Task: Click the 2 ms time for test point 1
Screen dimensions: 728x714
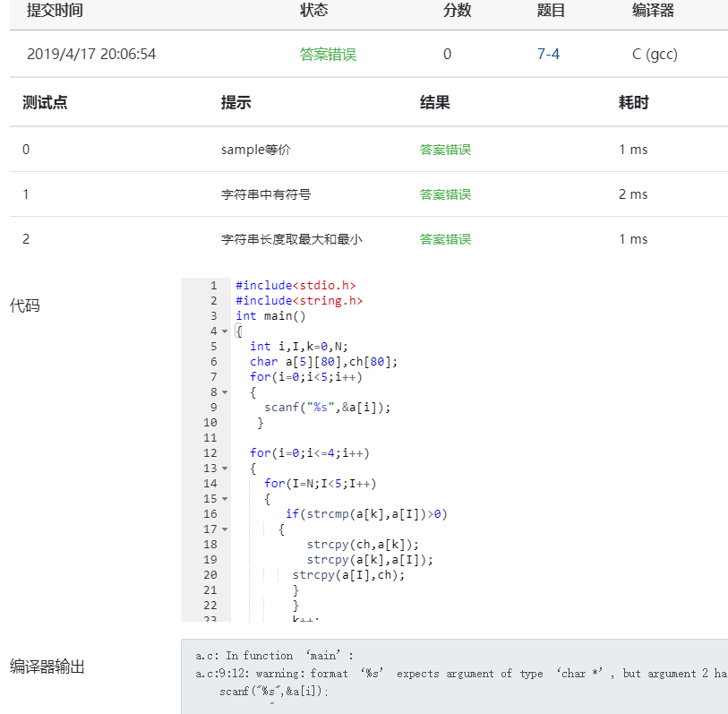Action: [633, 194]
